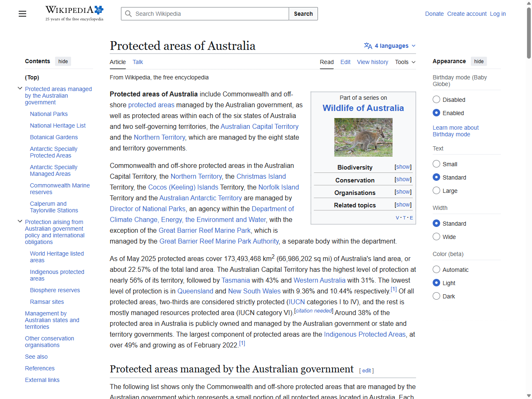Jump to Botanical Gardens in contents
Screen dimensions: 532x399
[x=54, y=137]
